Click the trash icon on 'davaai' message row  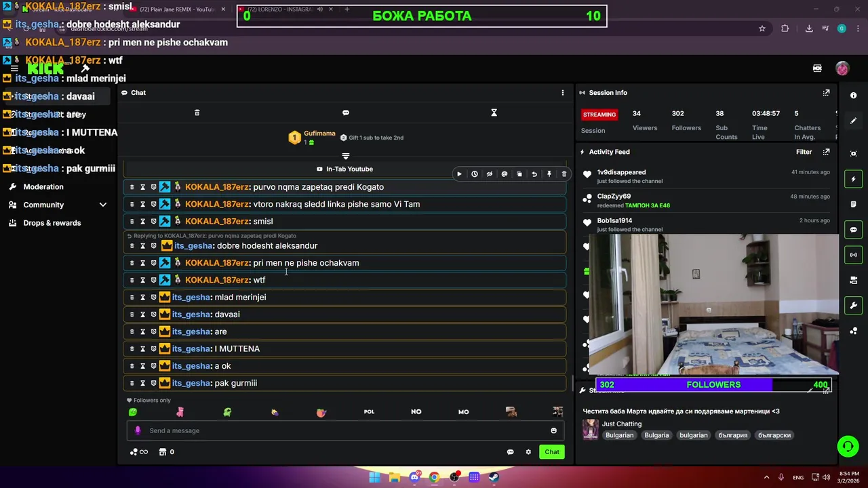tap(132, 314)
